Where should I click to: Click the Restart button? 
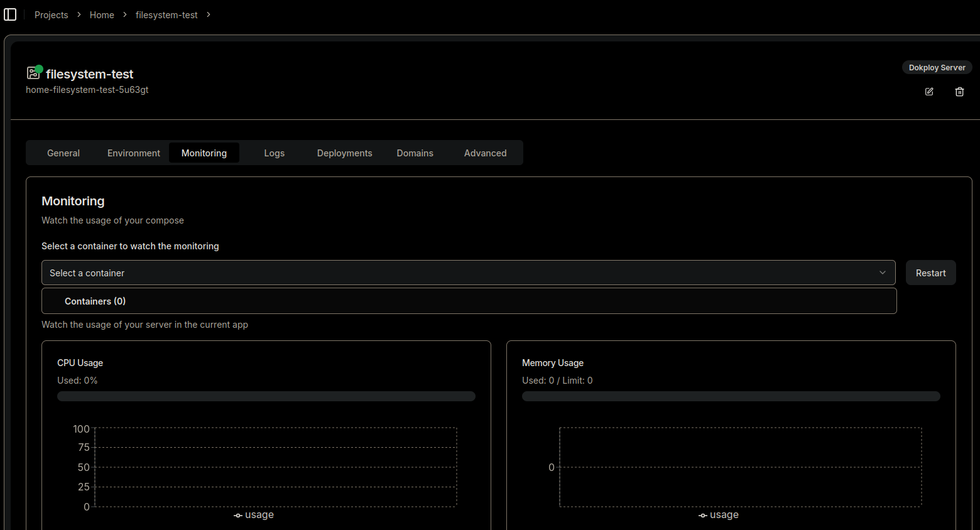931,273
